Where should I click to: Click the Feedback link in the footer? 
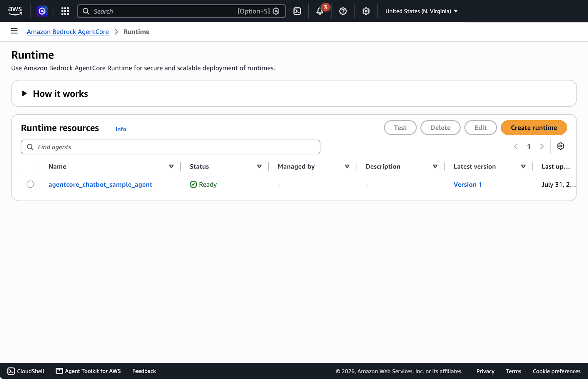tap(144, 371)
